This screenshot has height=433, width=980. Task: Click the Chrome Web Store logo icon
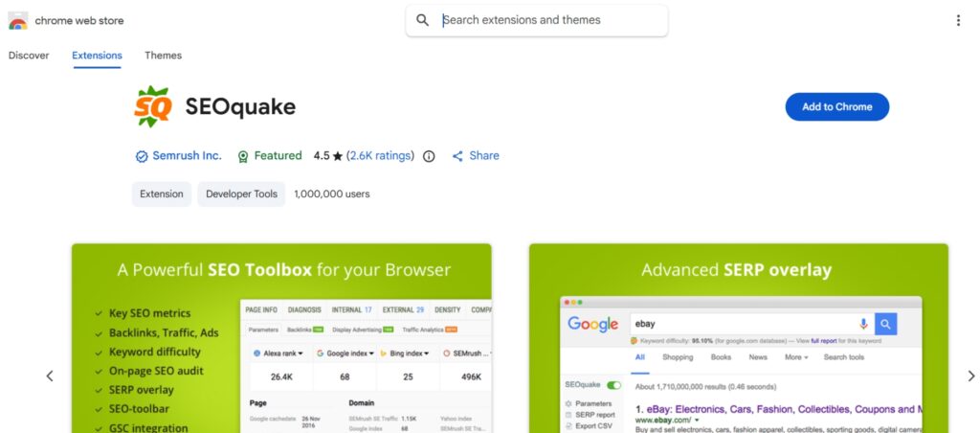tap(17, 21)
